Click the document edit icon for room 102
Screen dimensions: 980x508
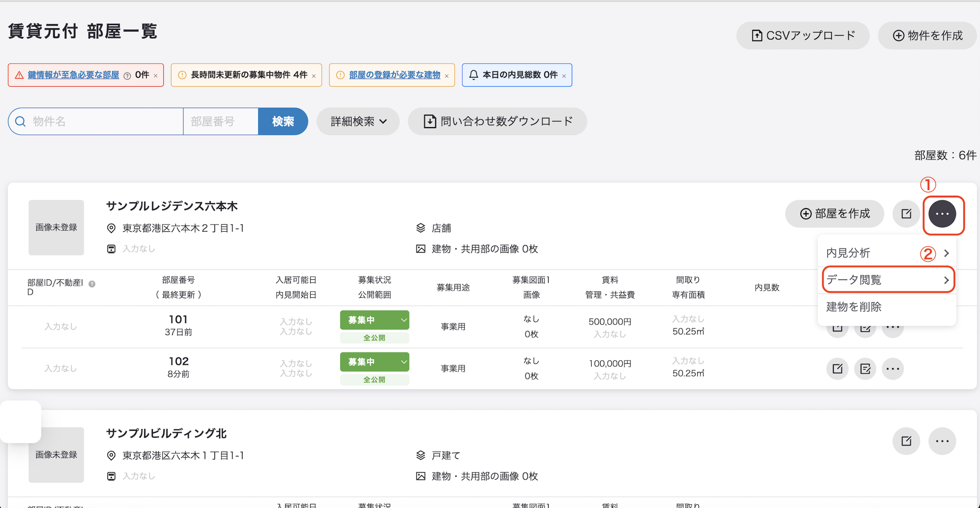865,369
